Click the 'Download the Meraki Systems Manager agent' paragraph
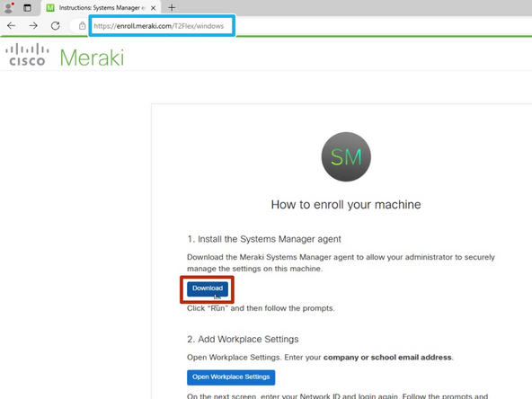The image size is (532, 399). (x=341, y=263)
